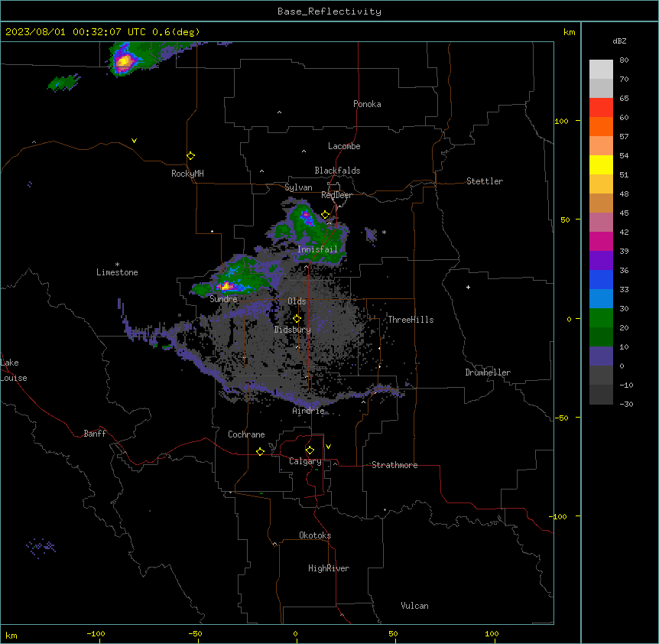Pick the bright green swatch between 30 and 20
The image size is (659, 644).
click(601, 318)
